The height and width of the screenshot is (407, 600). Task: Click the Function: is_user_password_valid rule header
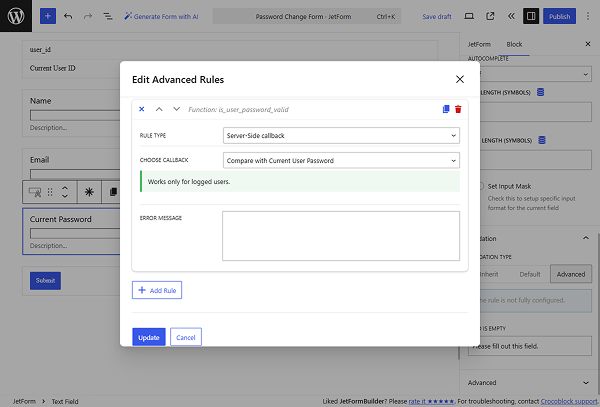click(x=238, y=109)
